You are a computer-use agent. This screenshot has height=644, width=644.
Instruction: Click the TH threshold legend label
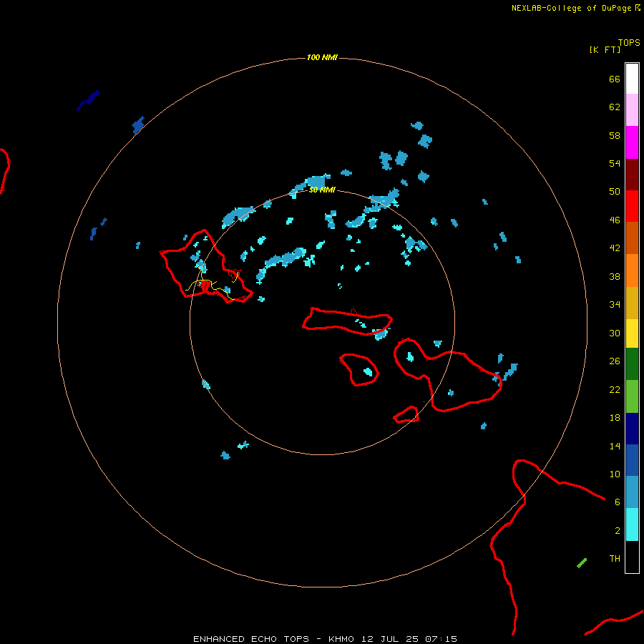(615, 559)
